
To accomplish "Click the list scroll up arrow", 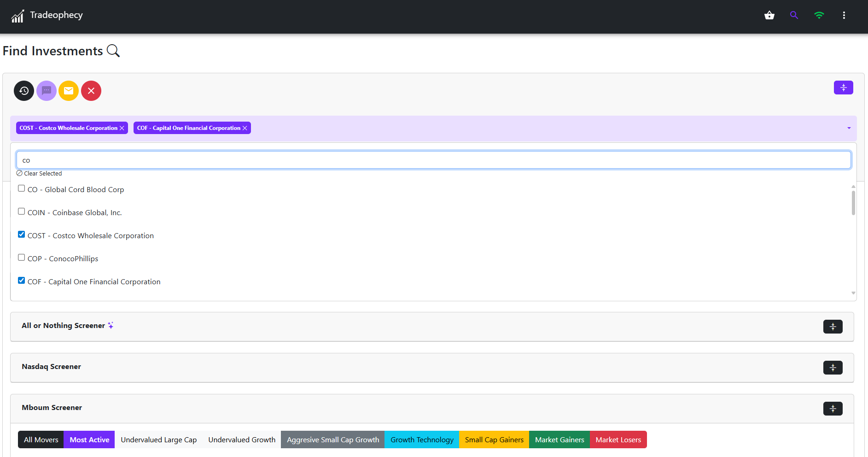I will [x=853, y=187].
